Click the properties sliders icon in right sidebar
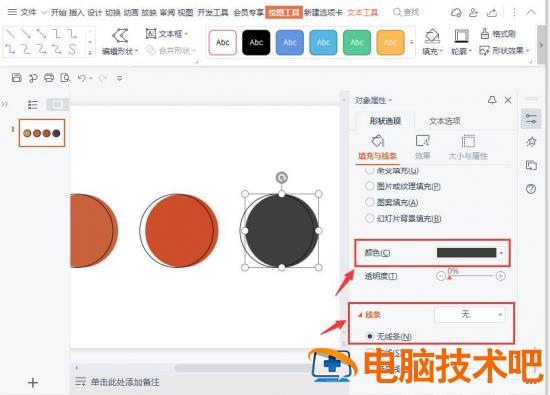Screen dimensions: 550x395 click(531, 119)
